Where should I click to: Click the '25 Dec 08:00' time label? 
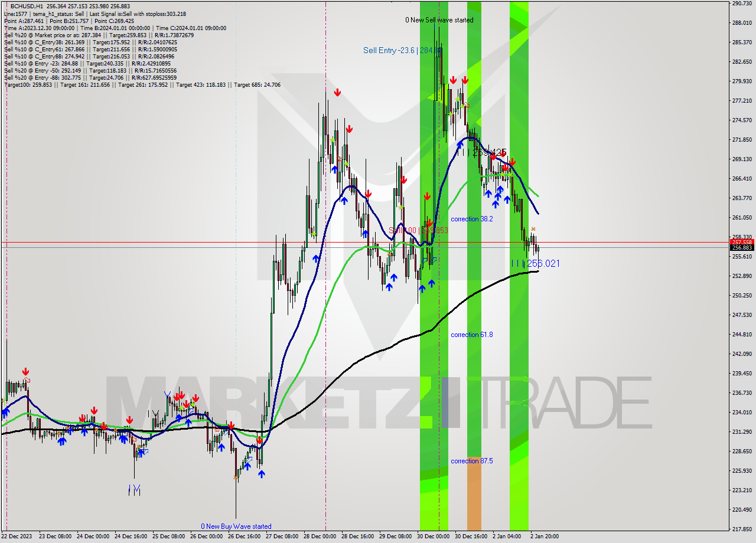168,537
